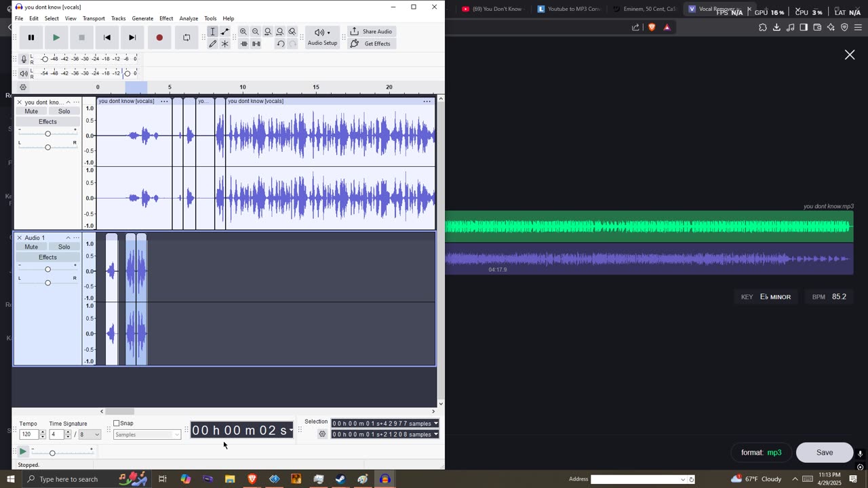The height and width of the screenshot is (488, 868).
Task: Adjust gain slider of you dont know track
Action: coord(47,134)
